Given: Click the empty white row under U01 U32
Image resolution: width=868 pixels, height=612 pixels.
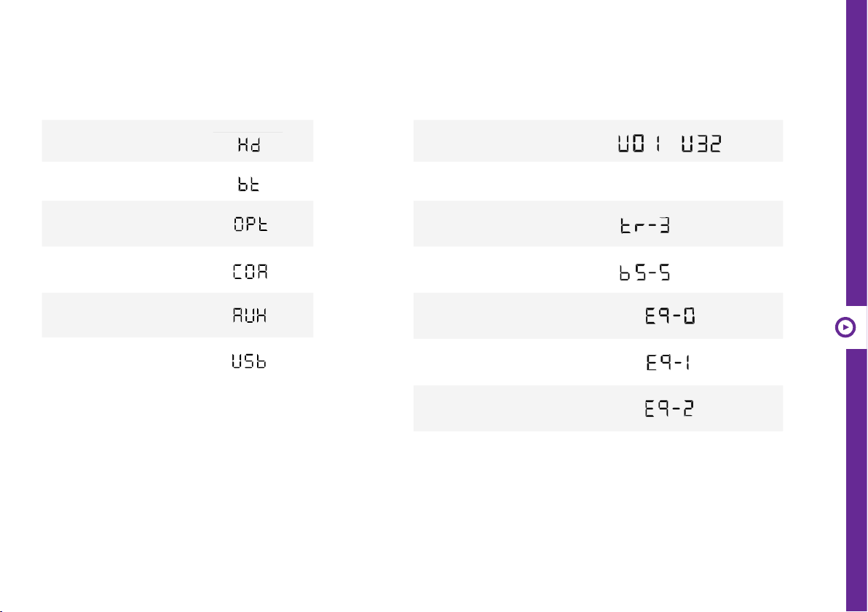Looking at the screenshot, I should click(x=598, y=181).
